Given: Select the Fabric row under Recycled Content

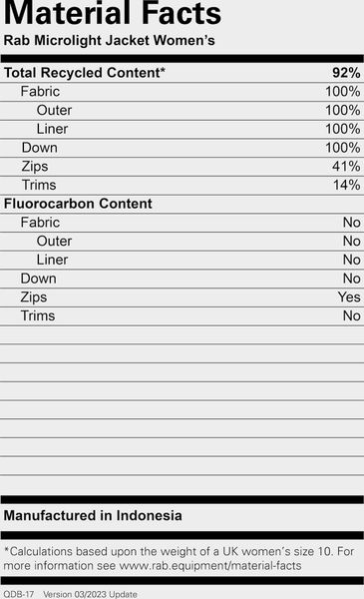Looking at the screenshot, I should tap(182, 92).
